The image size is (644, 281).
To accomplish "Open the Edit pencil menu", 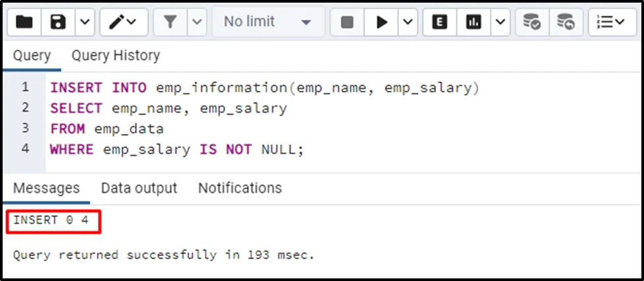I will click(123, 22).
